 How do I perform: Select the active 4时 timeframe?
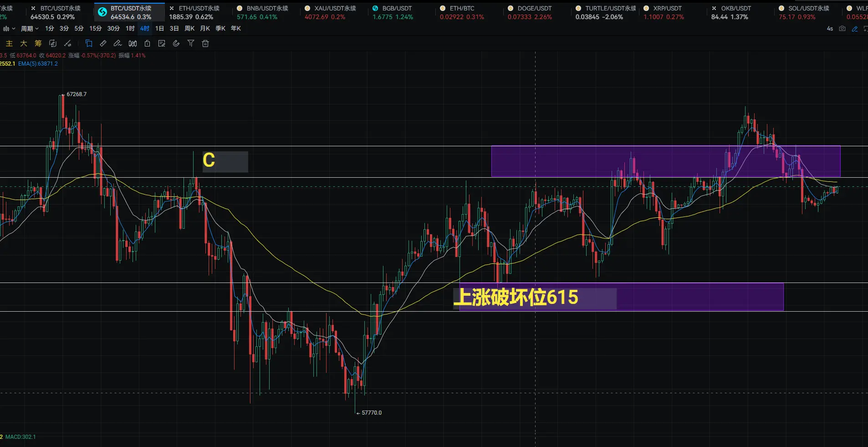coord(145,29)
